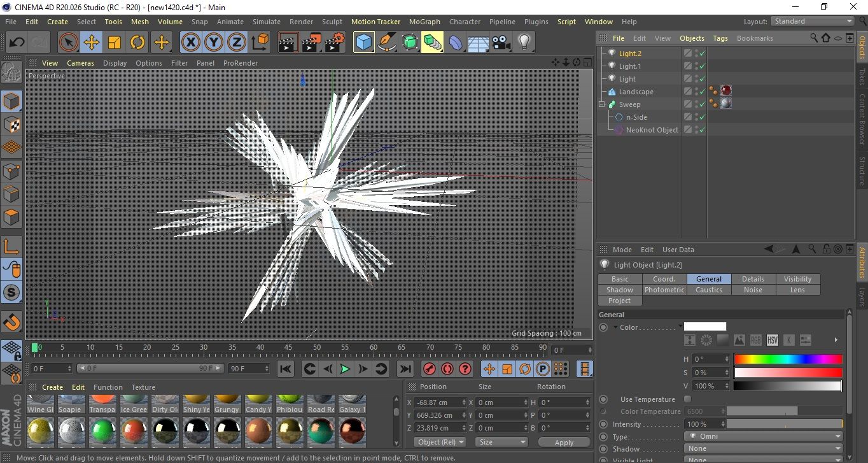Open the MoGraph menu
868x463 pixels.
click(424, 22)
